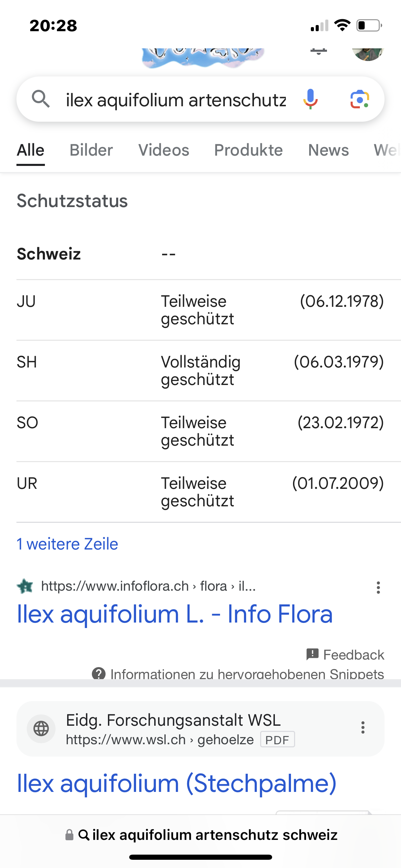Viewport: 401px width, 868px height.
Task: Open options menu for WSL result
Action: [363, 727]
